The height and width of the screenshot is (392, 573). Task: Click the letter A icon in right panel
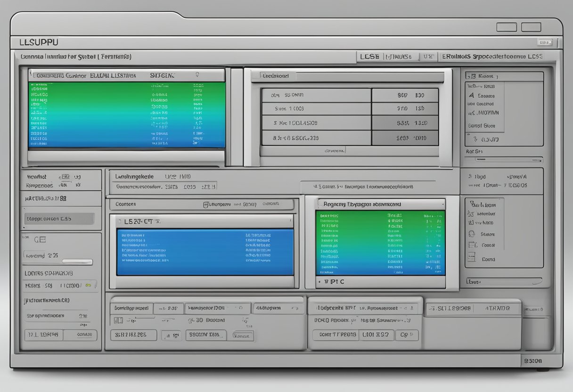471,95
